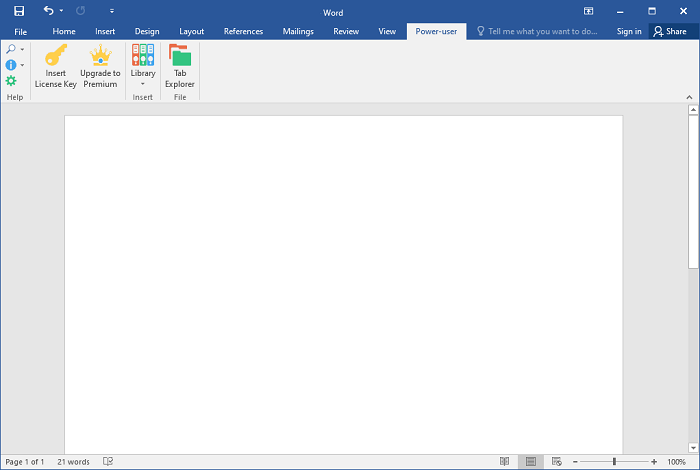Open the undo history dropdown arrow

[61, 11]
